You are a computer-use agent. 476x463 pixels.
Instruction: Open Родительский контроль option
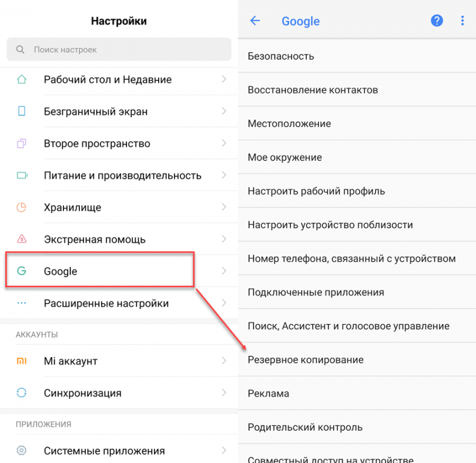point(305,427)
